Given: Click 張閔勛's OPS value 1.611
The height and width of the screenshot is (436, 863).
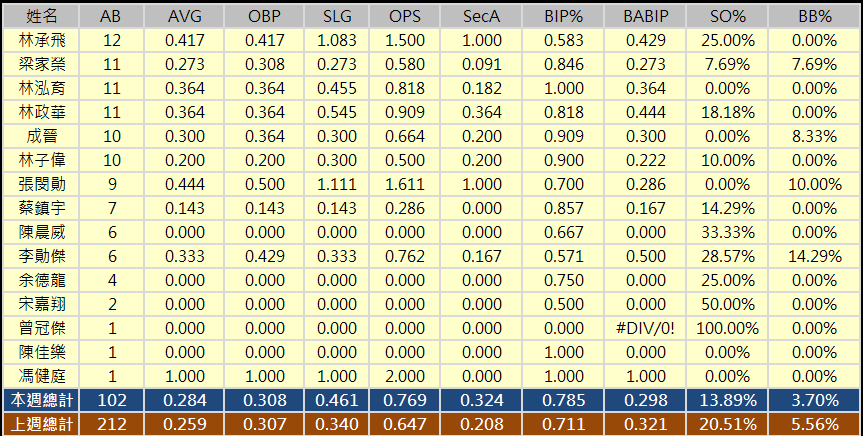Looking at the screenshot, I should pyautogui.click(x=405, y=184).
